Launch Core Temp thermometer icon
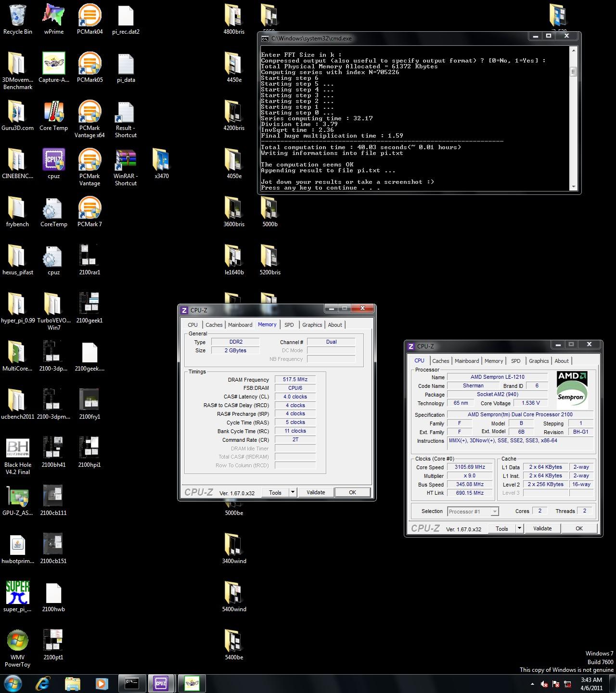The height and width of the screenshot is (693, 616). tap(53, 115)
